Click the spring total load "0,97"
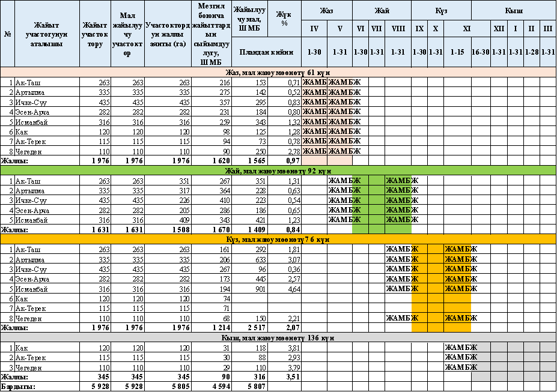 284,161
